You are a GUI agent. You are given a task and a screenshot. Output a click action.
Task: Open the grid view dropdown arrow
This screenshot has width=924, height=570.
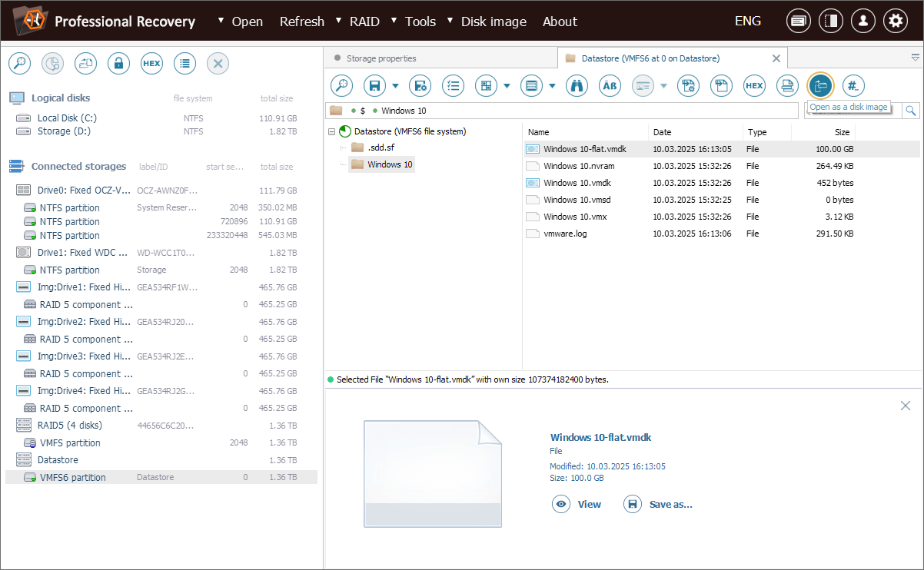(x=507, y=86)
